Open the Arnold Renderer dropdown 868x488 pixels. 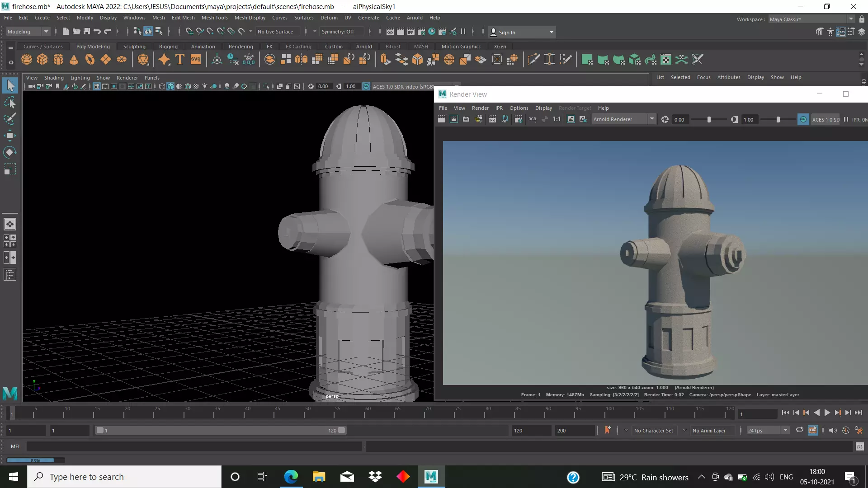[x=624, y=119]
